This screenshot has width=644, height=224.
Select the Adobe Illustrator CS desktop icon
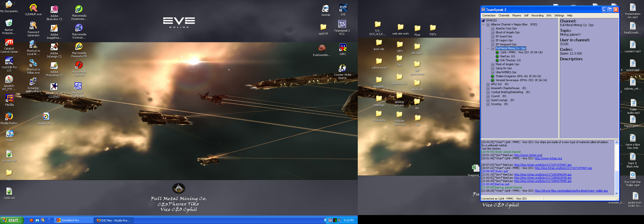(54, 13)
